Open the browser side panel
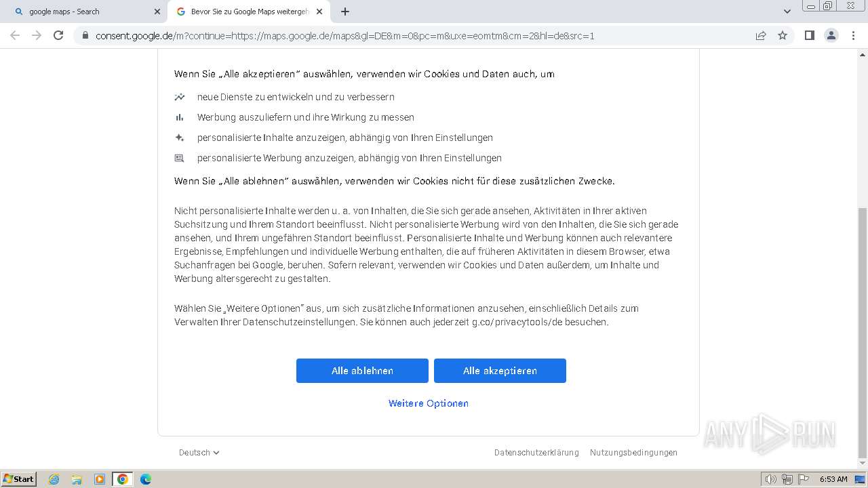This screenshot has width=868, height=488. coord(809,35)
